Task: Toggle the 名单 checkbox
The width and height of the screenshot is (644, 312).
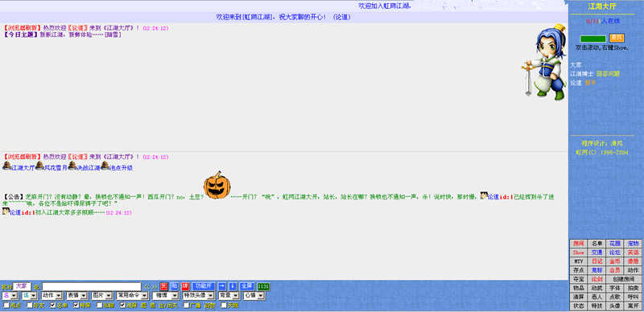Action: [x=53, y=305]
